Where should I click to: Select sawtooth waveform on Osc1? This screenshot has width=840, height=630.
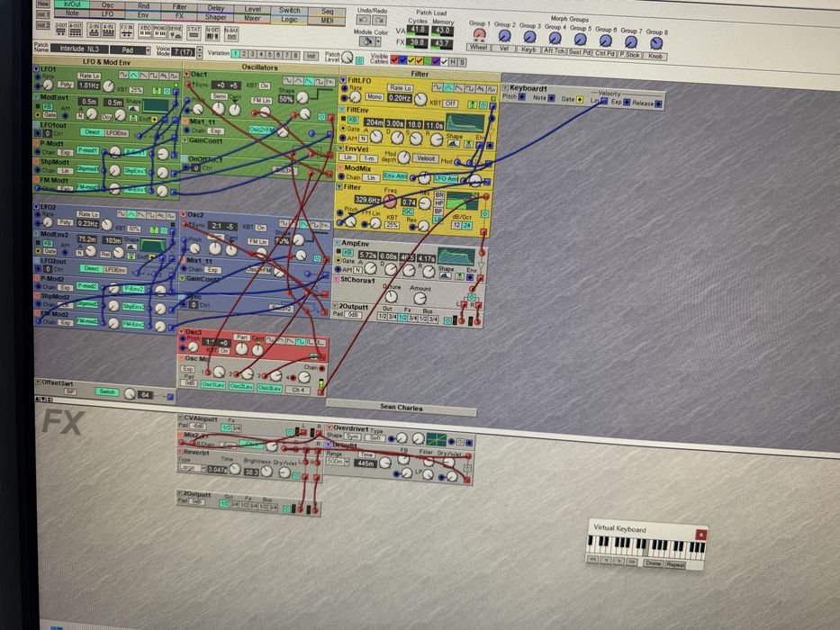click(x=309, y=81)
